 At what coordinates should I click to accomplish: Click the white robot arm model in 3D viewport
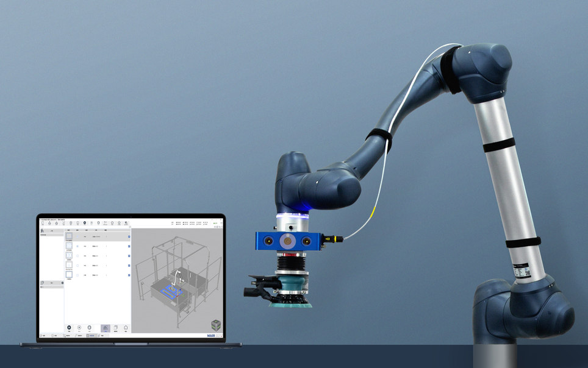click(x=177, y=277)
